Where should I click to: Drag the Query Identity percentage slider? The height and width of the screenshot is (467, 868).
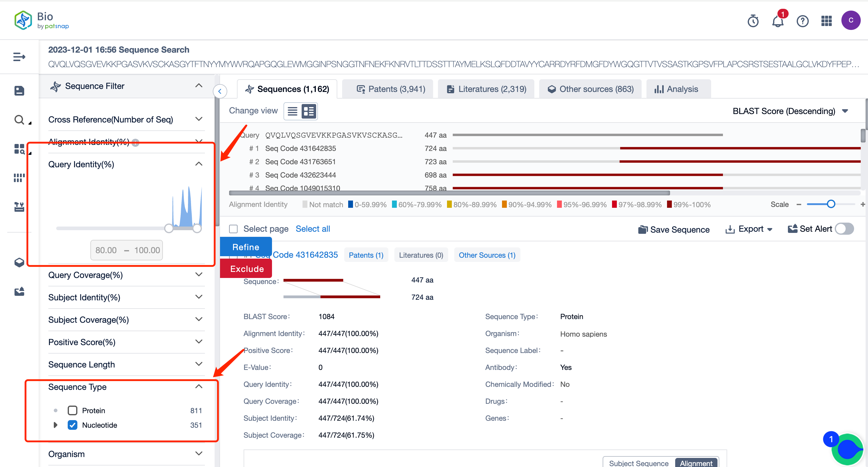point(170,228)
